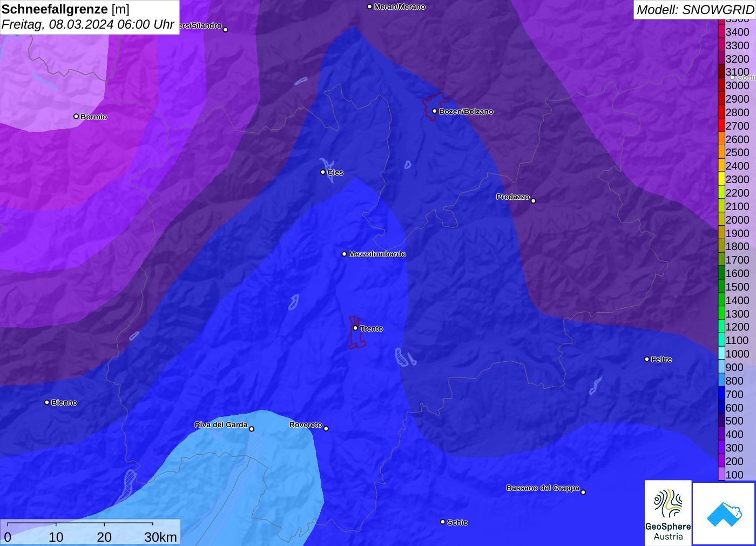Click the legend value "2000"
The image size is (756, 546).
738,220
